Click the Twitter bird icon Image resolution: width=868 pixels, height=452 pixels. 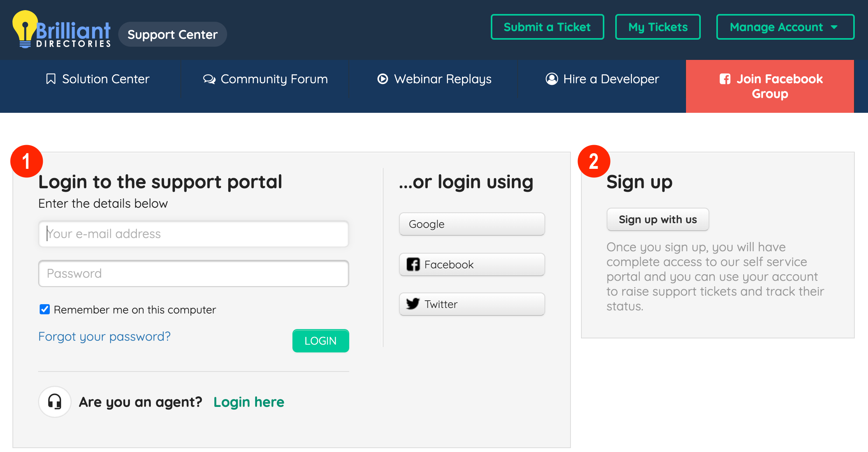[x=413, y=304]
